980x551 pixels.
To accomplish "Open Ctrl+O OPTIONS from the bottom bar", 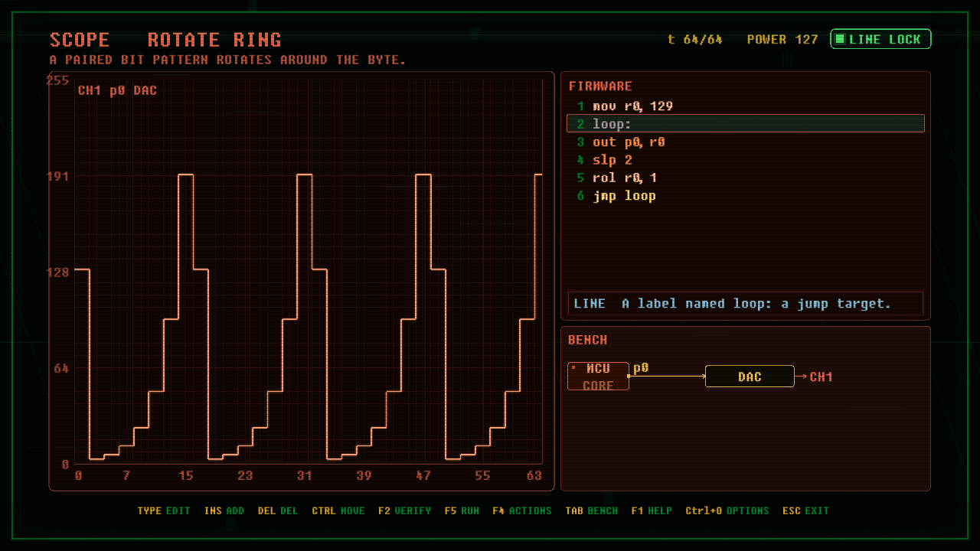I will [x=727, y=510].
